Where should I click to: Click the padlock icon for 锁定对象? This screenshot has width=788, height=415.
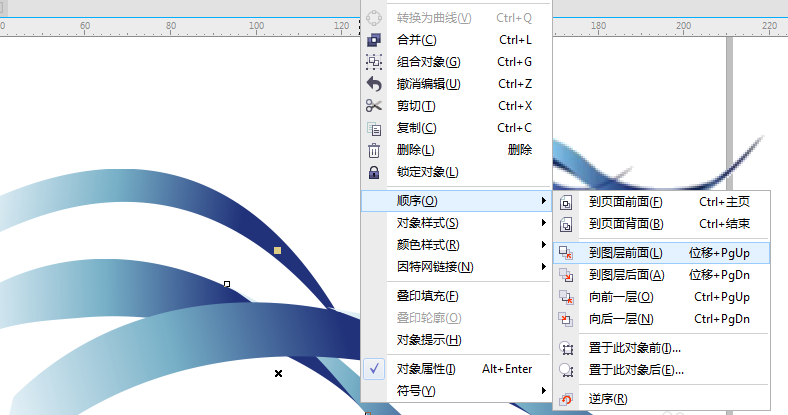(x=374, y=172)
